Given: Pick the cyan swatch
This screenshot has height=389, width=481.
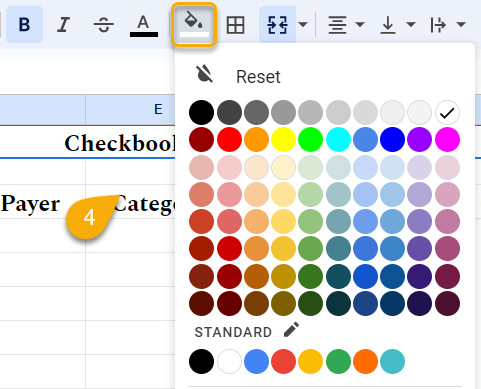Looking at the screenshot, I should [x=338, y=140].
